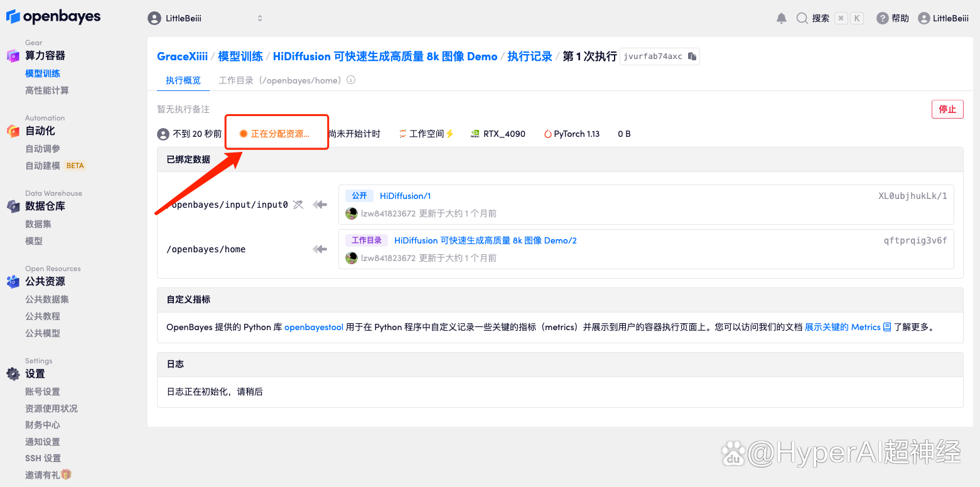This screenshot has width=980, height=487.
Task: Open the HiDiffusion/1 dataset link
Action: [x=405, y=196]
